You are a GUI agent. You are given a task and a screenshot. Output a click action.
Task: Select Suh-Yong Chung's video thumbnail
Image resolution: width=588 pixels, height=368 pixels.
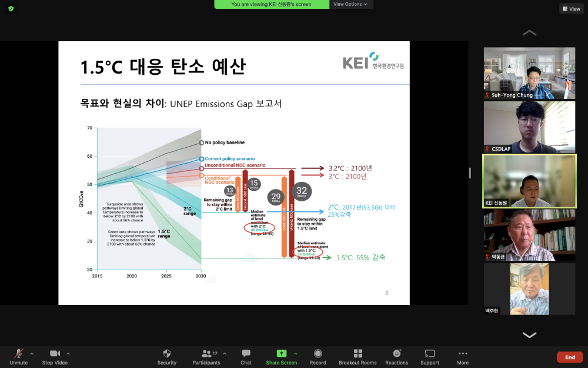530,73
